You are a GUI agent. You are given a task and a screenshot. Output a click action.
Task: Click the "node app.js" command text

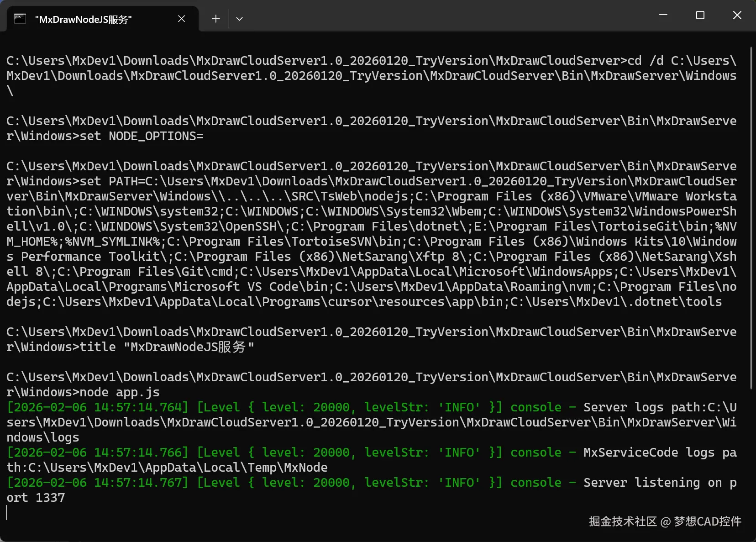click(x=120, y=392)
